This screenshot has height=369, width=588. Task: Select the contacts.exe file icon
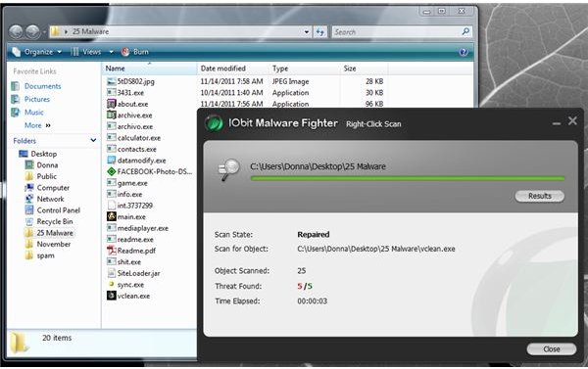click(x=112, y=149)
